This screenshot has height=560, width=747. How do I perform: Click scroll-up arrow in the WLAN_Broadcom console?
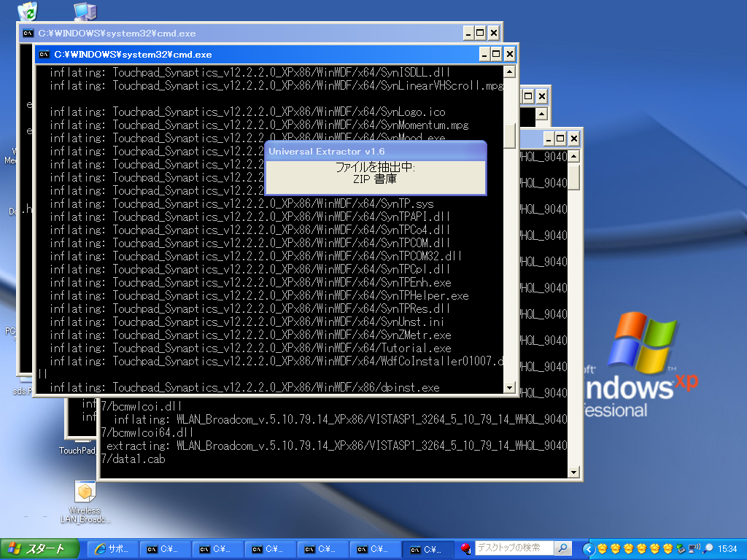click(573, 156)
